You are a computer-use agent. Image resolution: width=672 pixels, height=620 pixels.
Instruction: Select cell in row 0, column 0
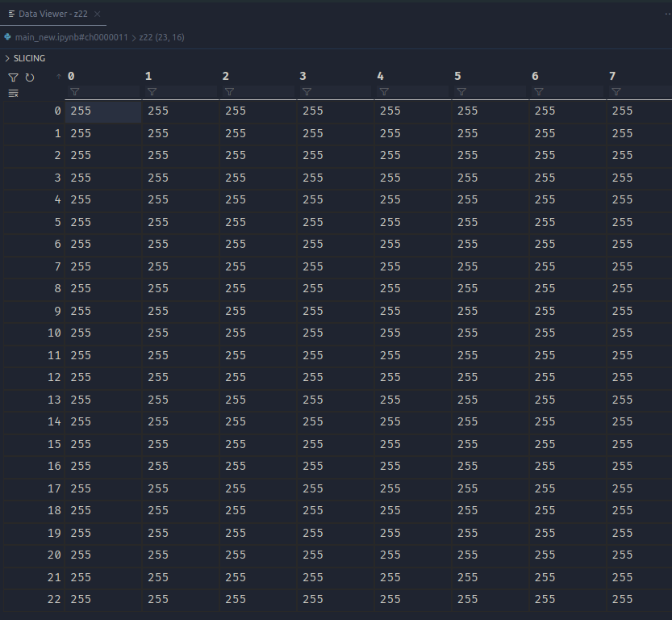pyautogui.click(x=103, y=111)
